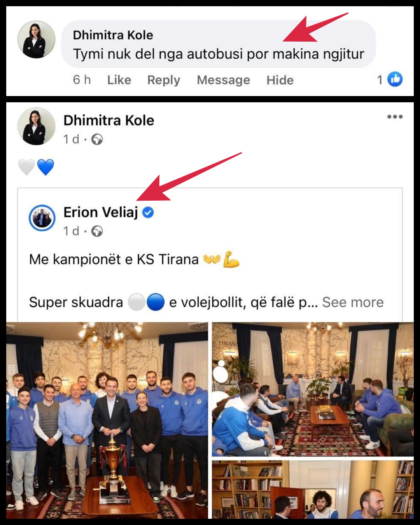
Task: Open Dhimitra Kole name in post header
Action: 109,120
